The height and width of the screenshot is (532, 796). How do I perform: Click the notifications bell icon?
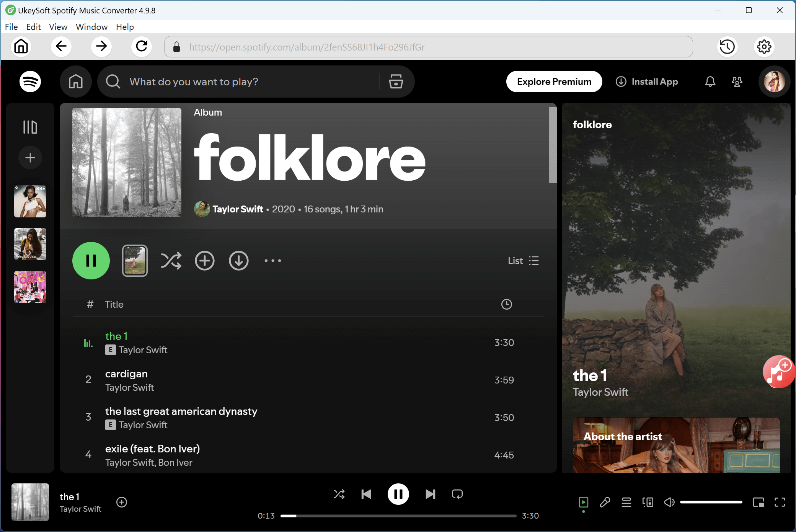point(710,82)
